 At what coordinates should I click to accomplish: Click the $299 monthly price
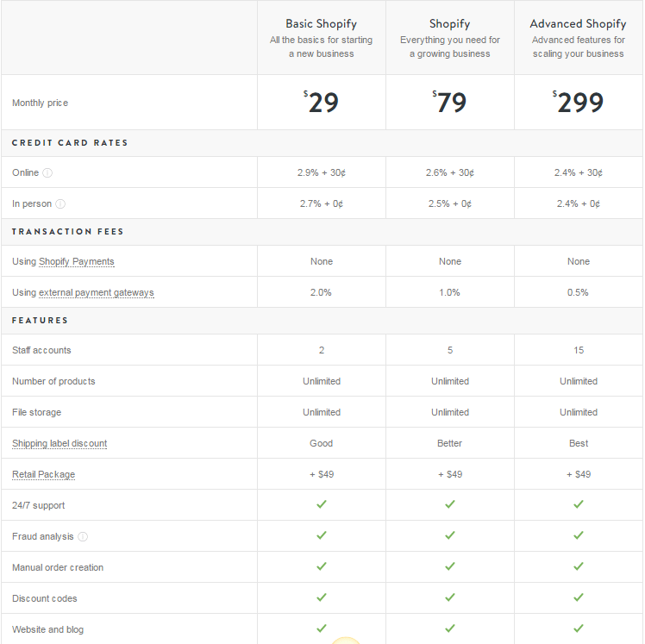click(x=578, y=102)
